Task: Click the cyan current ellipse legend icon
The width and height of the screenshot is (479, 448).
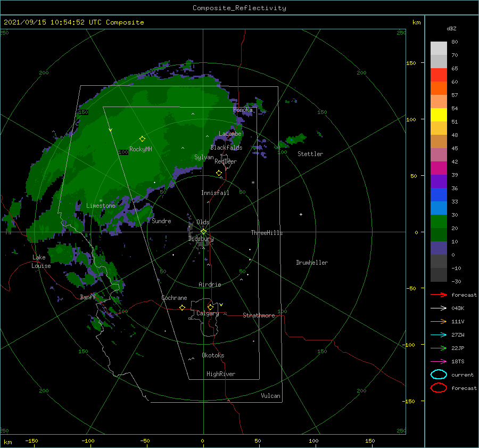Action: point(439,374)
